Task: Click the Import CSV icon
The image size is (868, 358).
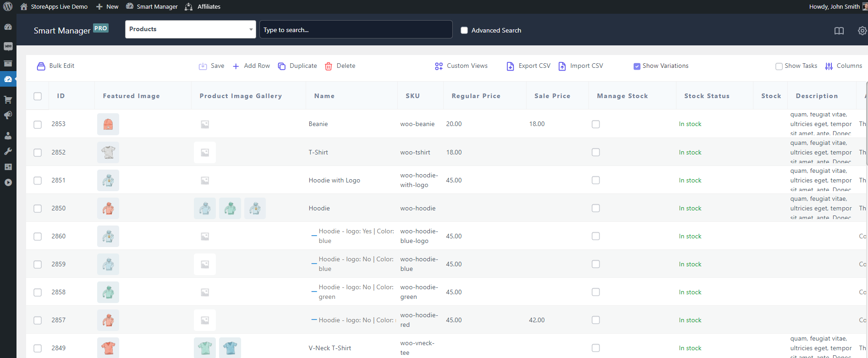Action: [562, 66]
